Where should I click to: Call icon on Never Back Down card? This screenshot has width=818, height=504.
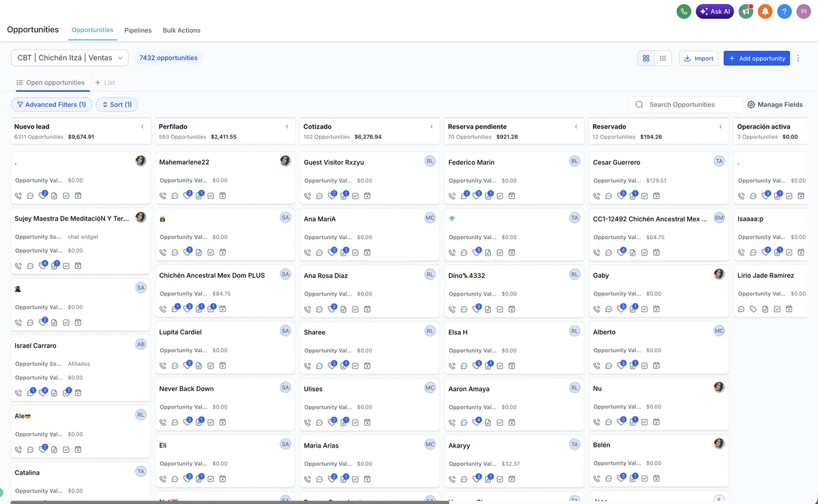point(163,422)
